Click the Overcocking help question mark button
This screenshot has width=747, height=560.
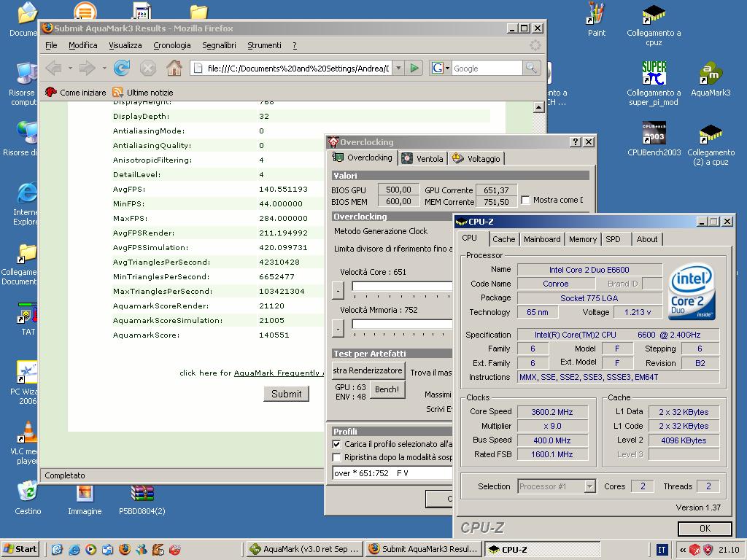pyautogui.click(x=576, y=142)
